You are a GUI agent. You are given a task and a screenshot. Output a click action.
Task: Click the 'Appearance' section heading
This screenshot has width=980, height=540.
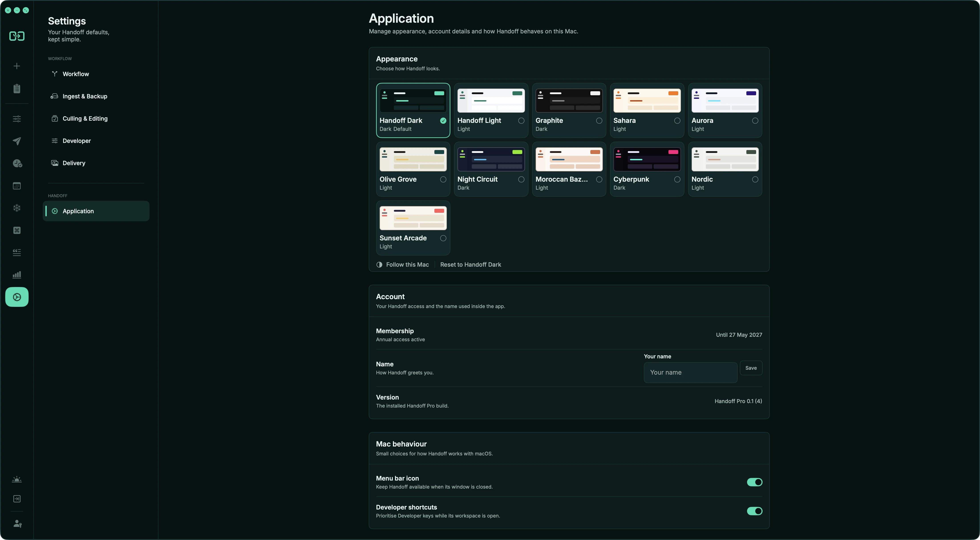[x=396, y=59]
